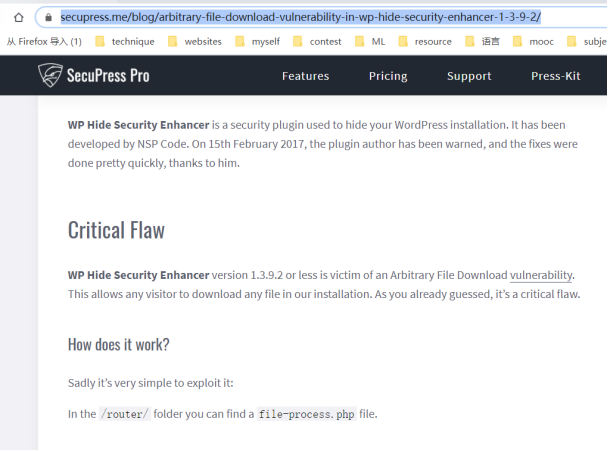Open the Features menu item
The image size is (608, 451).
point(306,76)
